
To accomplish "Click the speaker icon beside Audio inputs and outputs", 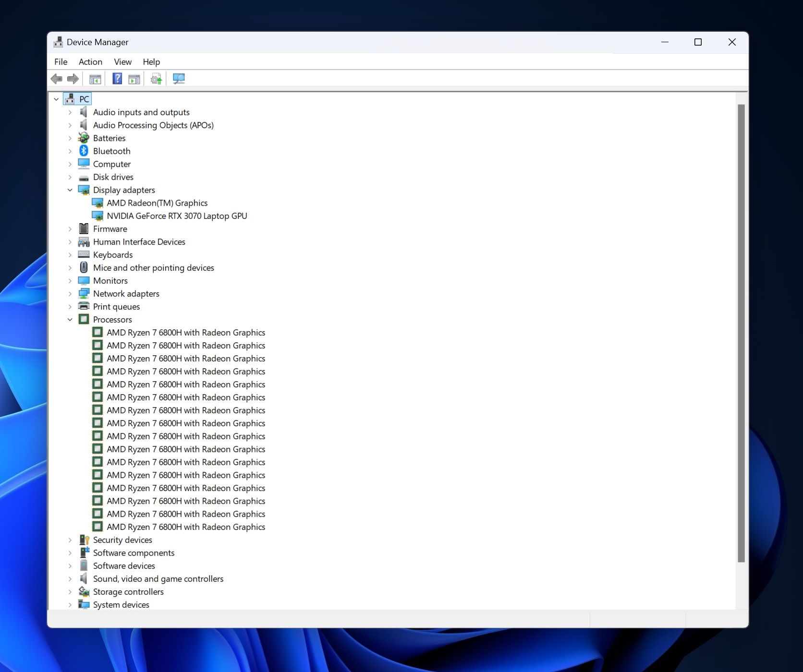I will 84,112.
